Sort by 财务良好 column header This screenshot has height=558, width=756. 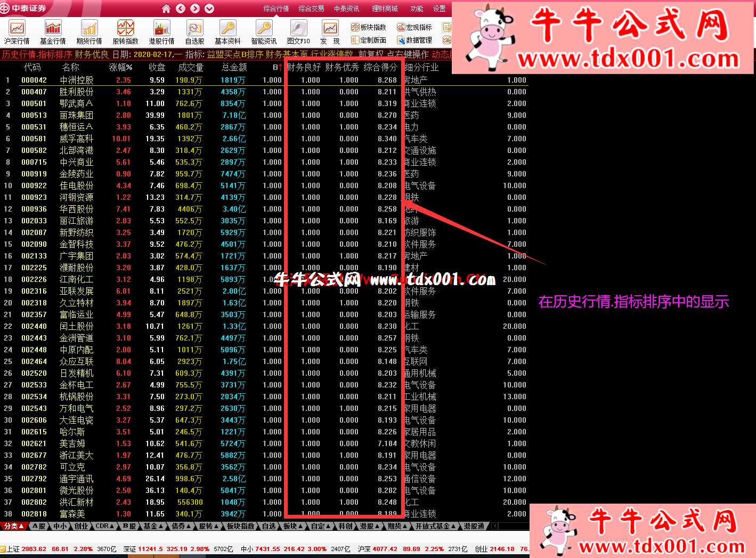click(x=304, y=67)
